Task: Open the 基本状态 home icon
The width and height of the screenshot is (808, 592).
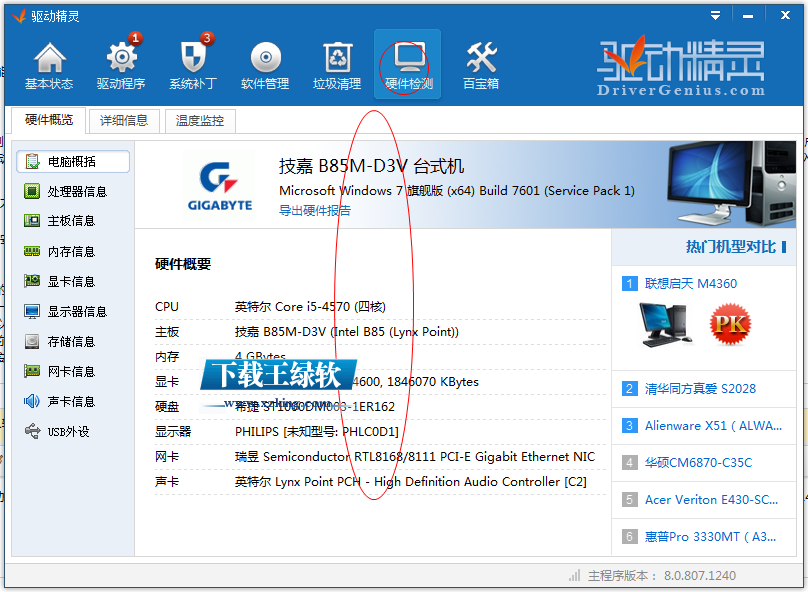Action: pyautogui.click(x=49, y=65)
